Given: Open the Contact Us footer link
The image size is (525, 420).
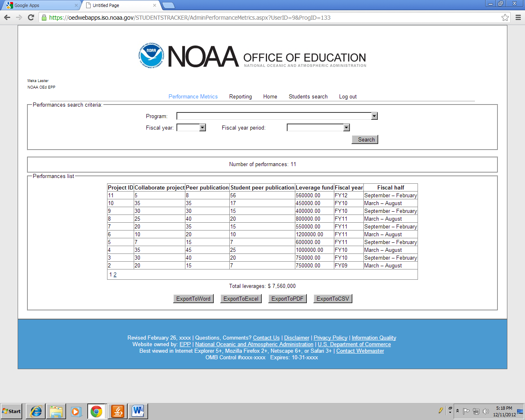Looking at the screenshot, I should click(x=266, y=338).
